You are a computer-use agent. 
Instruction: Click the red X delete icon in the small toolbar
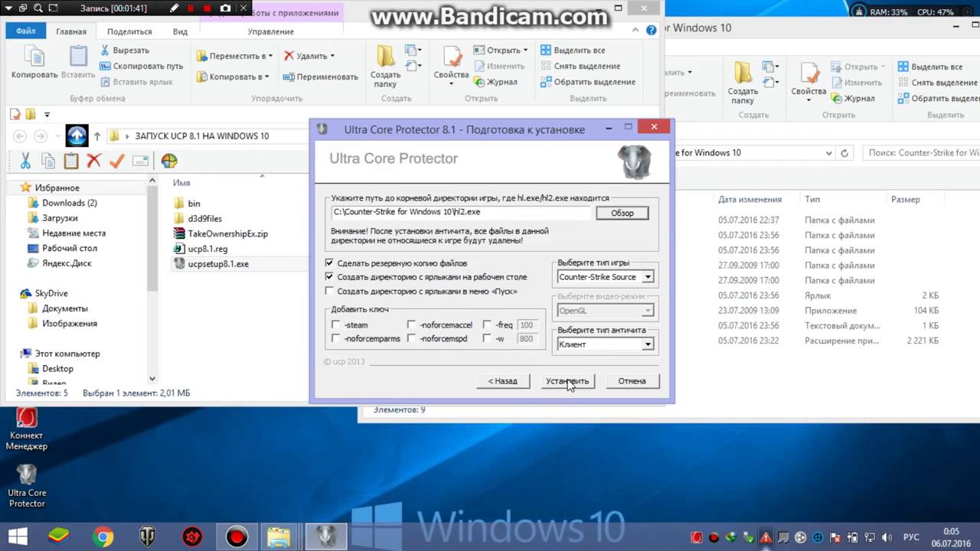click(94, 161)
